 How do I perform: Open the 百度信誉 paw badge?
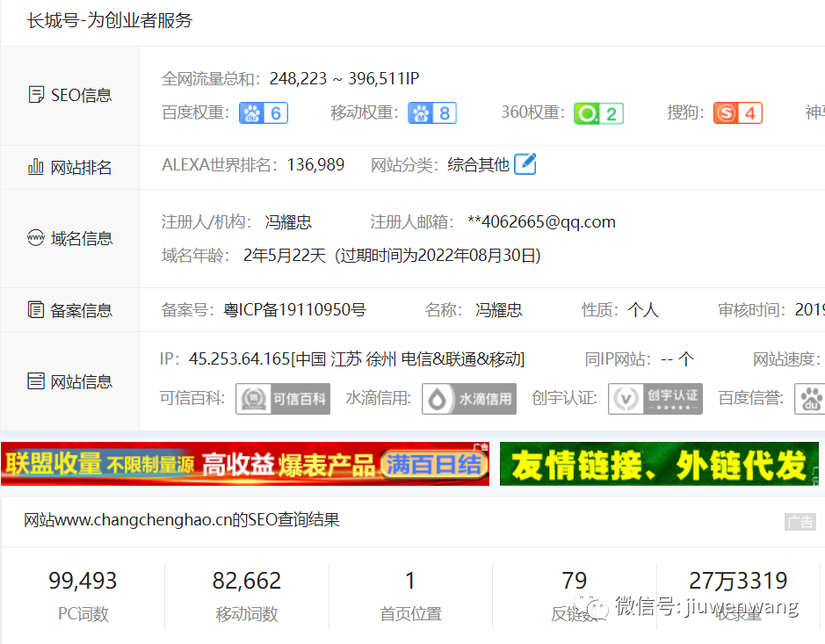(810, 399)
